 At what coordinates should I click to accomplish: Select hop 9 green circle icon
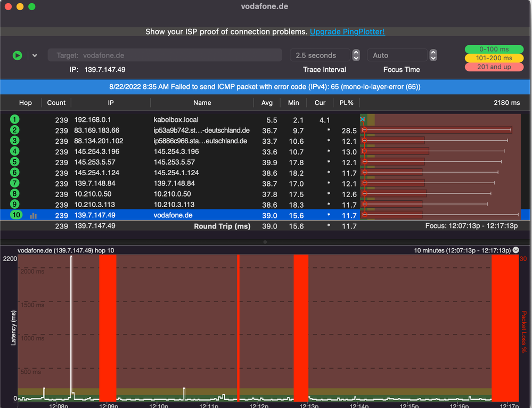[14, 204]
